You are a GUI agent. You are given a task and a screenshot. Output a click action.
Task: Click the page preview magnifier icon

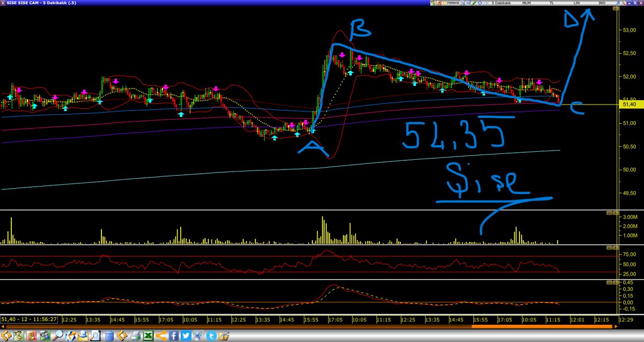96,336
